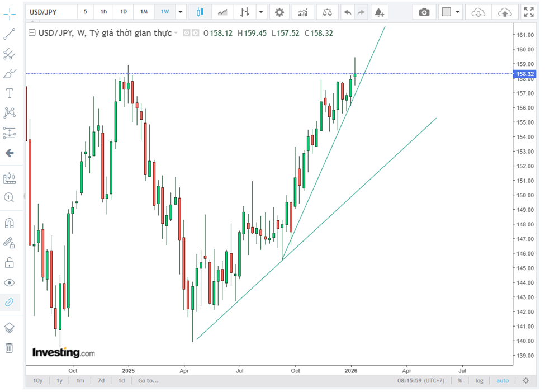Screen dimensions: 545x392
Task: Select the bars chart style
Action: (x=245, y=12)
